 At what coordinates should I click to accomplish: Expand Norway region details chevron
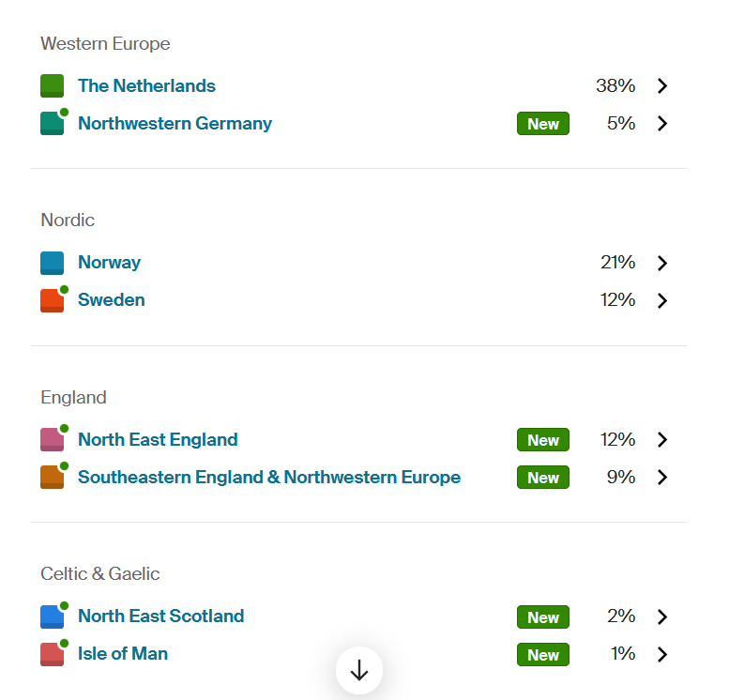(662, 263)
